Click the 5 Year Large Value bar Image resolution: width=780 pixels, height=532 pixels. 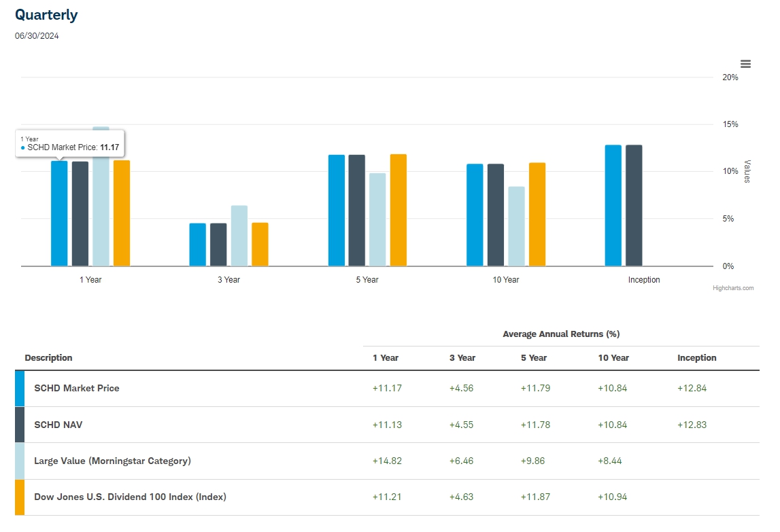coord(377,219)
